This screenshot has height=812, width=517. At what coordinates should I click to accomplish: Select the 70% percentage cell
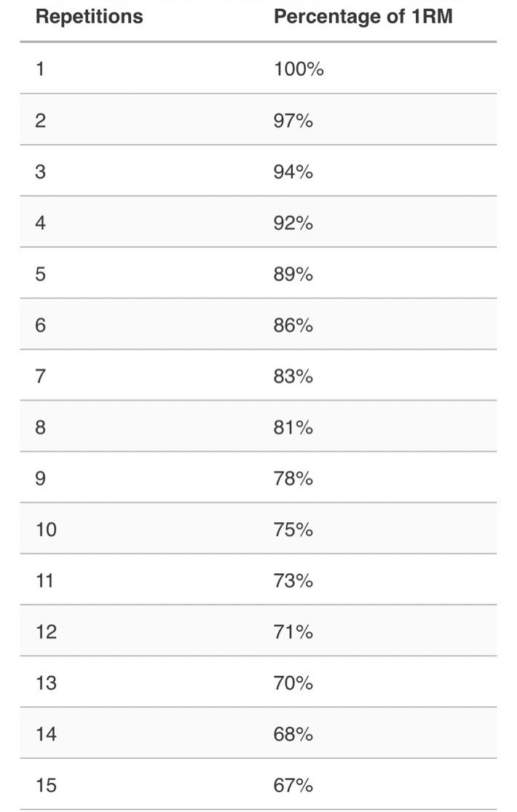click(293, 683)
